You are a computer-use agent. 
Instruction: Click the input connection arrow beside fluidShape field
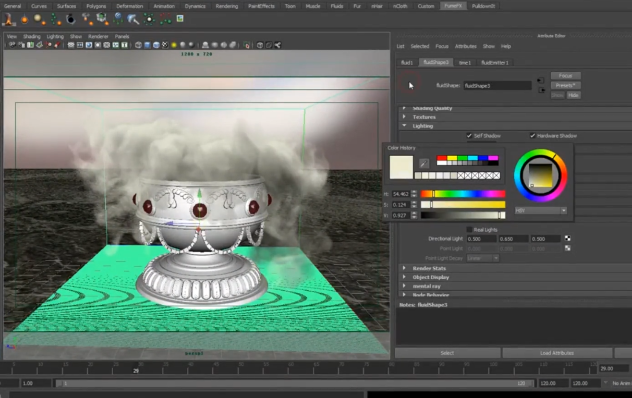tap(541, 81)
